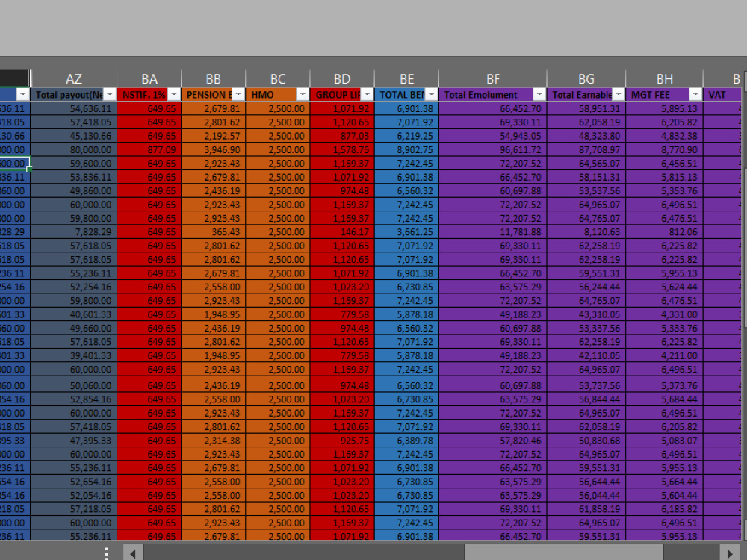Click the horizontal scrollbar thumb
Image resolution: width=747 pixels, height=560 pixels.
click(x=563, y=553)
